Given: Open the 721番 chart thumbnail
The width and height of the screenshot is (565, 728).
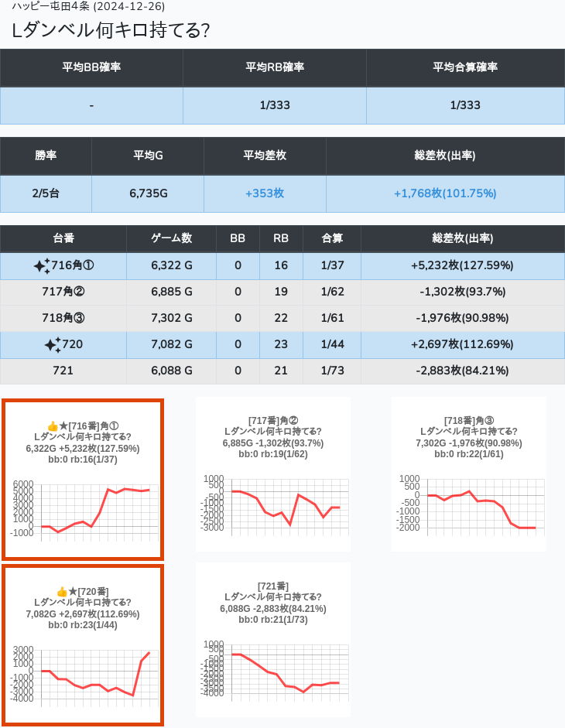Looking at the screenshot, I should click(x=273, y=639).
